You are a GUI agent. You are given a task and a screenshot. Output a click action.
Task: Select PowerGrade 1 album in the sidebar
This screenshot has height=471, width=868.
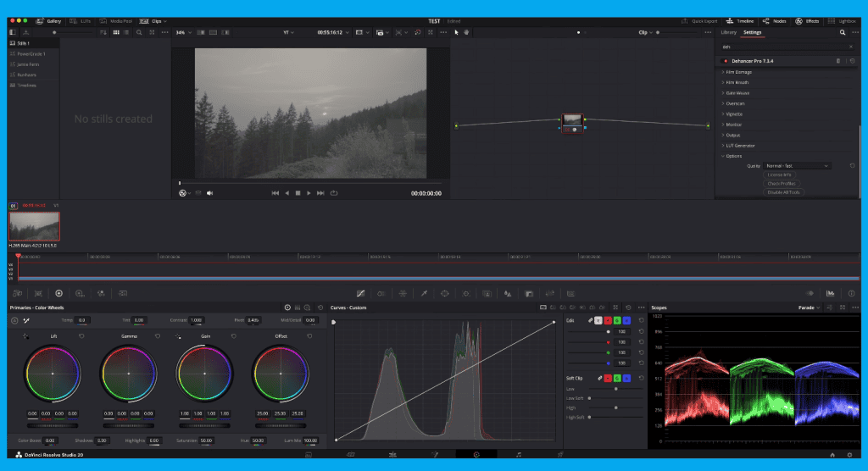tap(32, 53)
